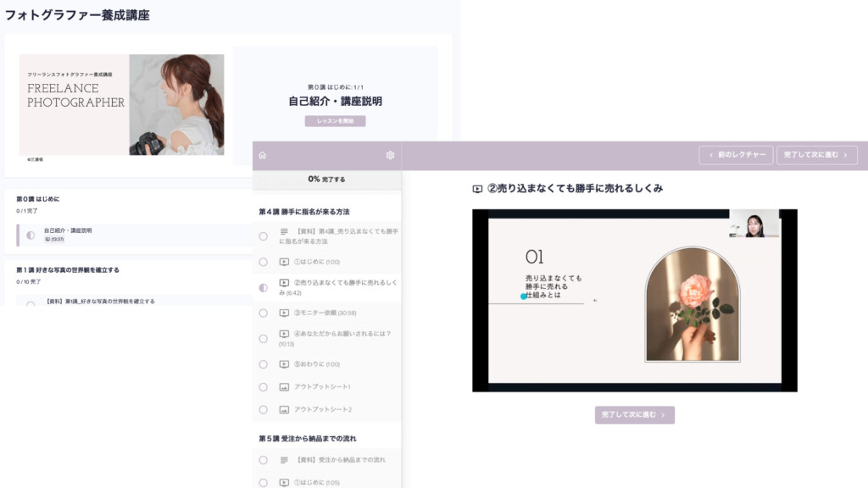Go back with the 前のレクチャー button

735,155
